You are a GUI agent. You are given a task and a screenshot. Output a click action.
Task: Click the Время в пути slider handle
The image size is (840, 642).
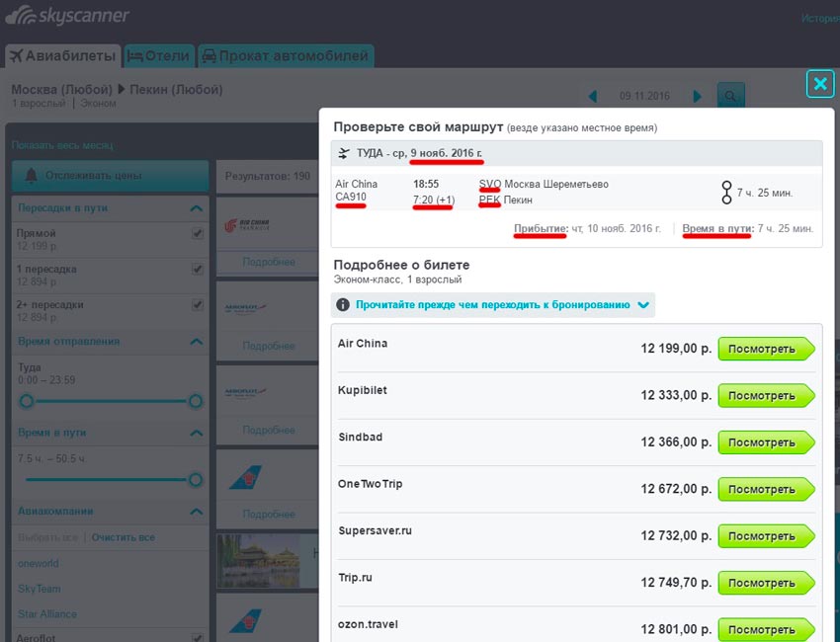click(196, 480)
